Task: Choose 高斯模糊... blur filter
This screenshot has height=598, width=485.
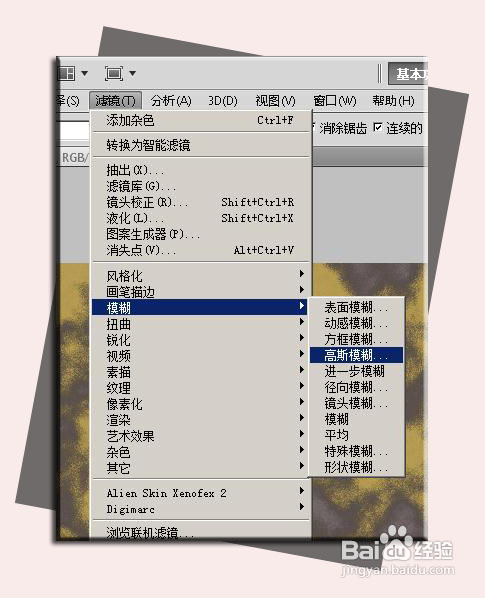Action: [x=356, y=355]
